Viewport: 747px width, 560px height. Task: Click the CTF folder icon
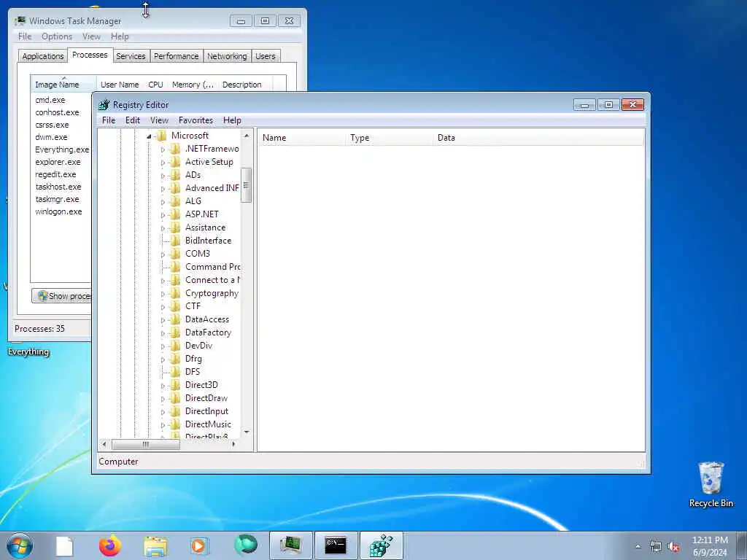[176, 306]
